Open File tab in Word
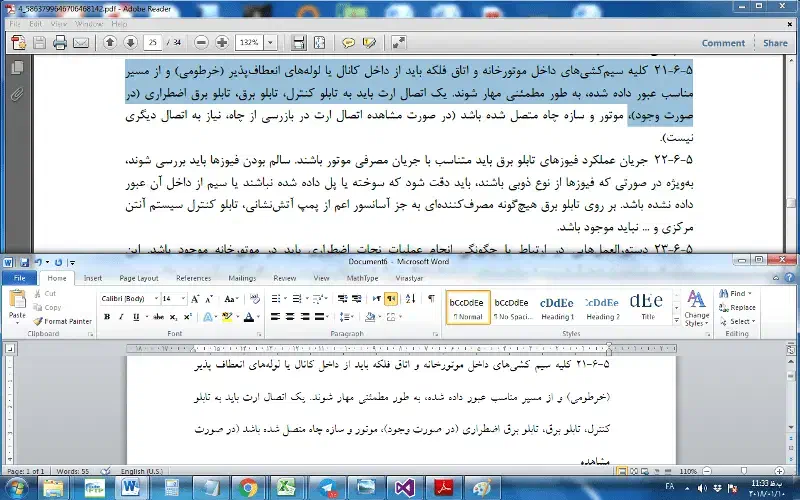Viewport: 800px width, 500px height. click(x=19, y=278)
